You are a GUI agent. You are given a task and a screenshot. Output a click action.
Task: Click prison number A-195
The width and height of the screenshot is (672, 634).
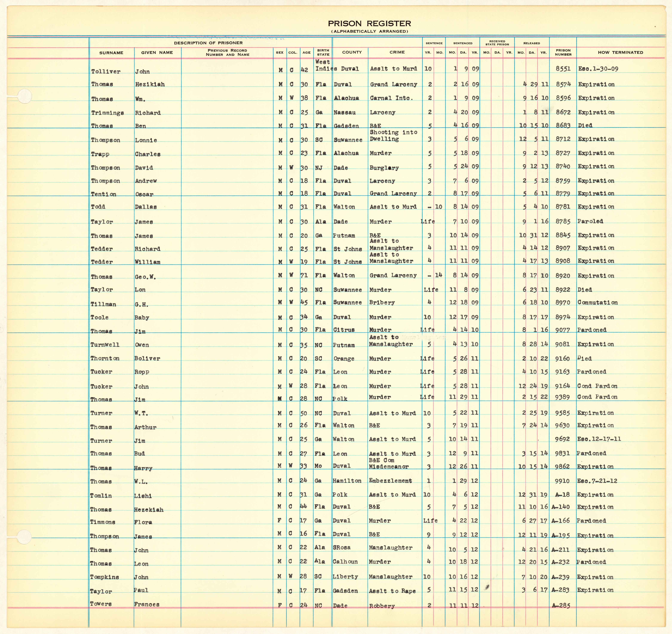(x=561, y=536)
